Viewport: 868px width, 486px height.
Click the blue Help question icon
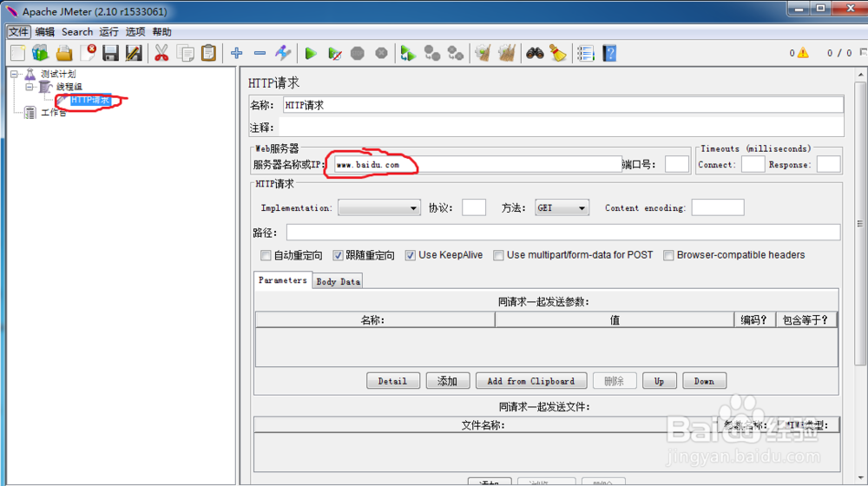(x=609, y=53)
